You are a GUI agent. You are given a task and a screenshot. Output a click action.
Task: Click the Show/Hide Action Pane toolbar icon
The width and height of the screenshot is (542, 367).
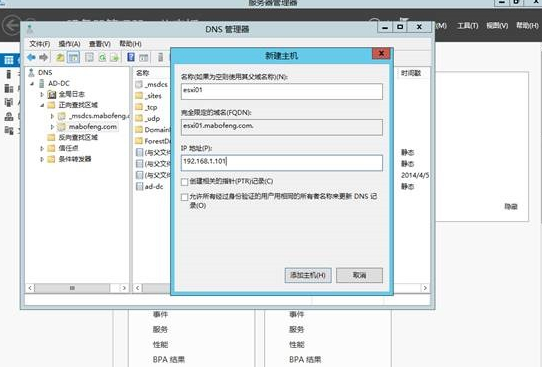(143, 57)
